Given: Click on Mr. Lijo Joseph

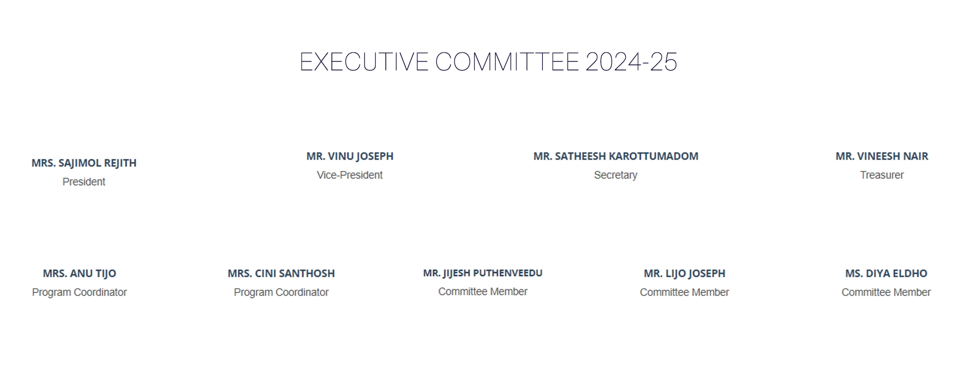Looking at the screenshot, I should (x=684, y=273).
